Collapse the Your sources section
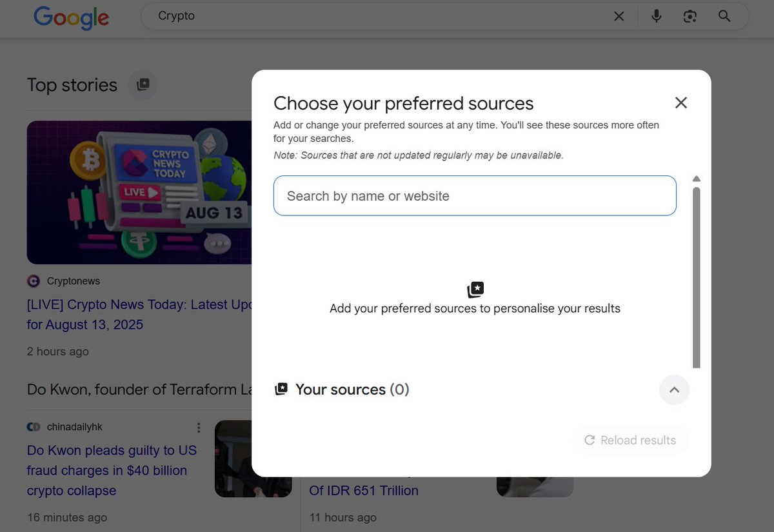The width and height of the screenshot is (774, 532). (x=674, y=389)
